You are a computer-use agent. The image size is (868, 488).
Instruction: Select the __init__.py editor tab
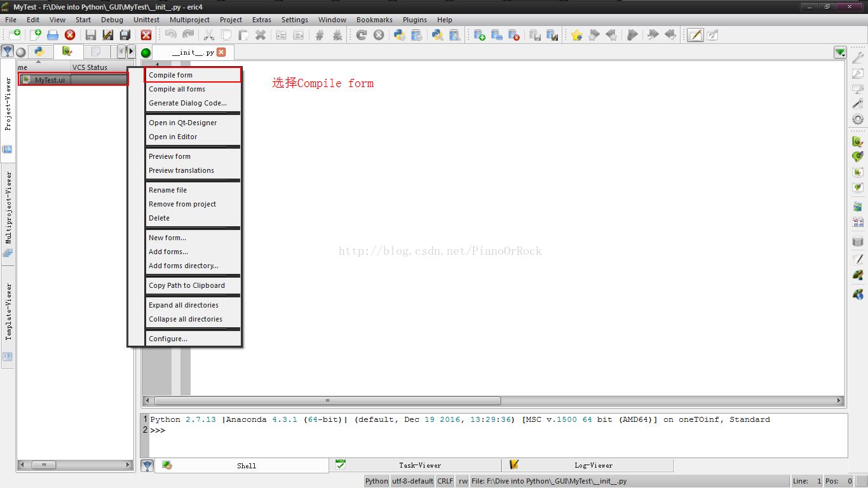coord(193,52)
